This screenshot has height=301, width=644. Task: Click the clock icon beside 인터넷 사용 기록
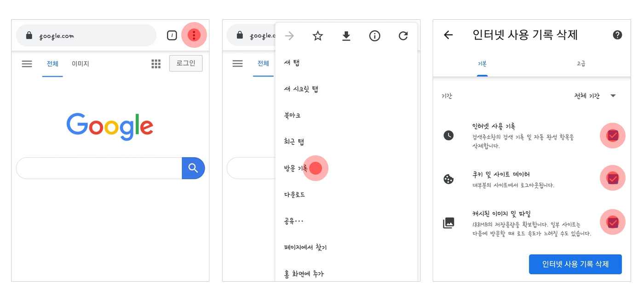point(448,135)
